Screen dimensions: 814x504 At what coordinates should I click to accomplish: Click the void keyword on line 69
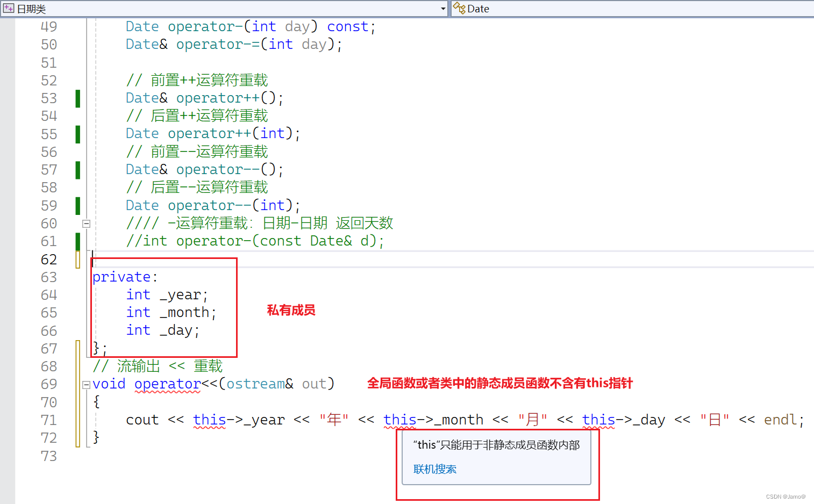point(109,384)
